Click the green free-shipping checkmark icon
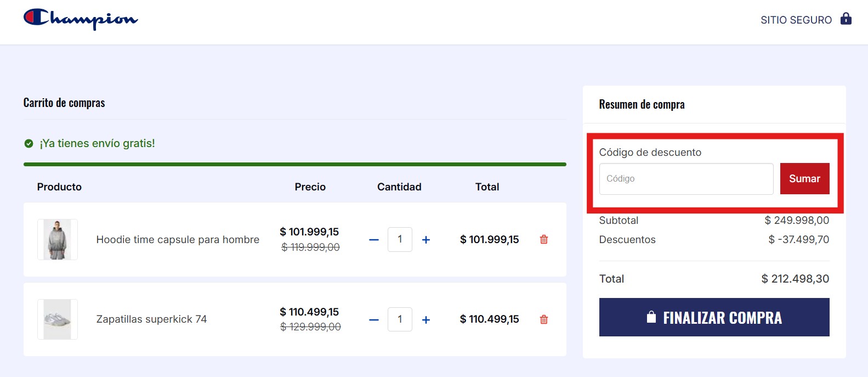 pos(29,144)
